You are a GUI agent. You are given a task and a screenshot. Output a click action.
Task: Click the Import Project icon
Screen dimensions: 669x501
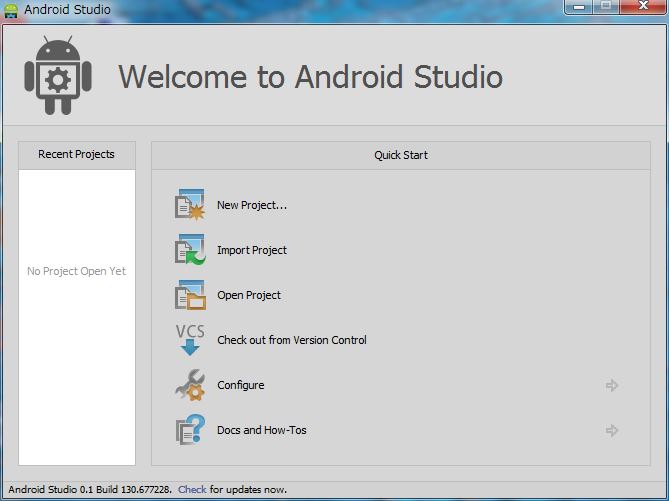pyautogui.click(x=190, y=250)
